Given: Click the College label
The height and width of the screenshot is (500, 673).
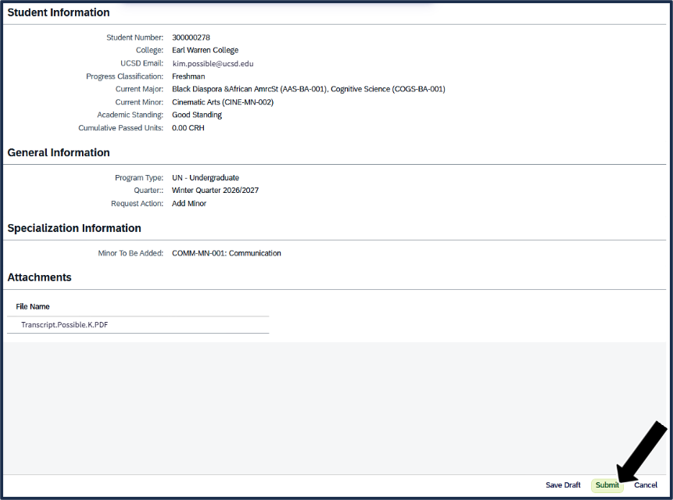Looking at the screenshot, I should click(149, 50).
